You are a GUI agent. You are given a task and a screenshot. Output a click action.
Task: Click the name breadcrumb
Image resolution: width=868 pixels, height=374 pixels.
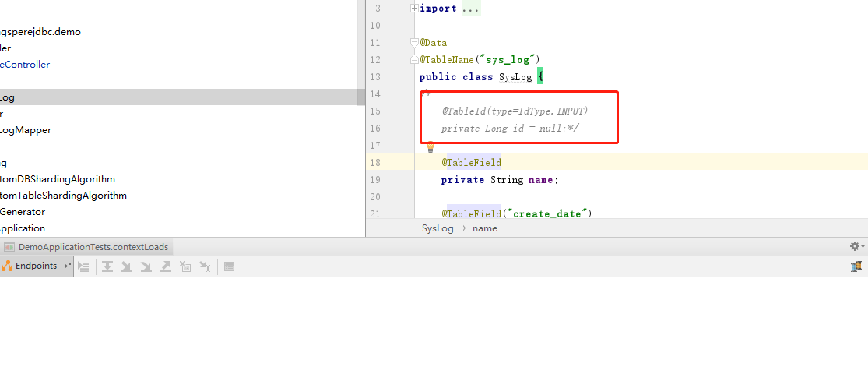(485, 228)
